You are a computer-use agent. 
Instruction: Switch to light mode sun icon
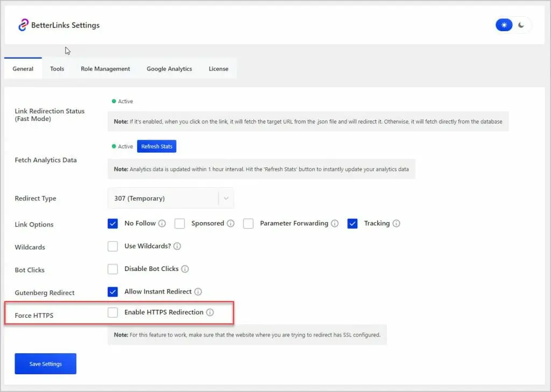point(504,25)
